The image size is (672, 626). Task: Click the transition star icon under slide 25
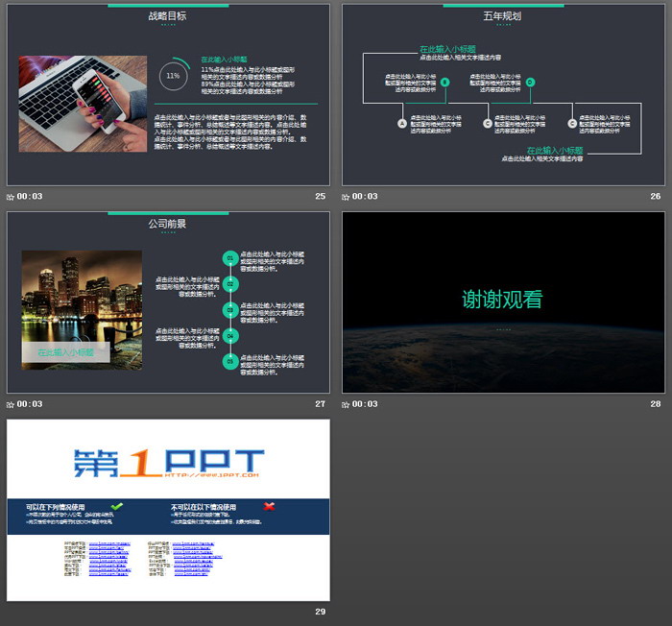(x=11, y=197)
